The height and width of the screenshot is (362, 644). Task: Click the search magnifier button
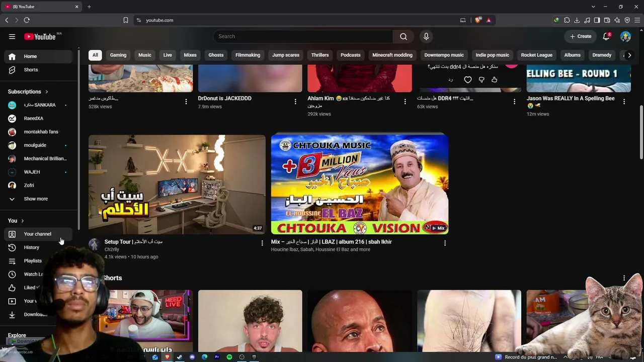pos(404,36)
